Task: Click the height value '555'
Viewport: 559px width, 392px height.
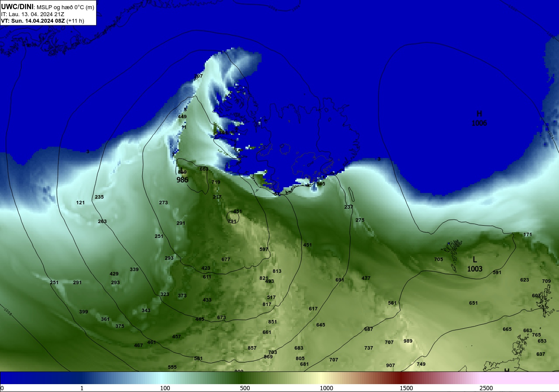Action: point(172,367)
